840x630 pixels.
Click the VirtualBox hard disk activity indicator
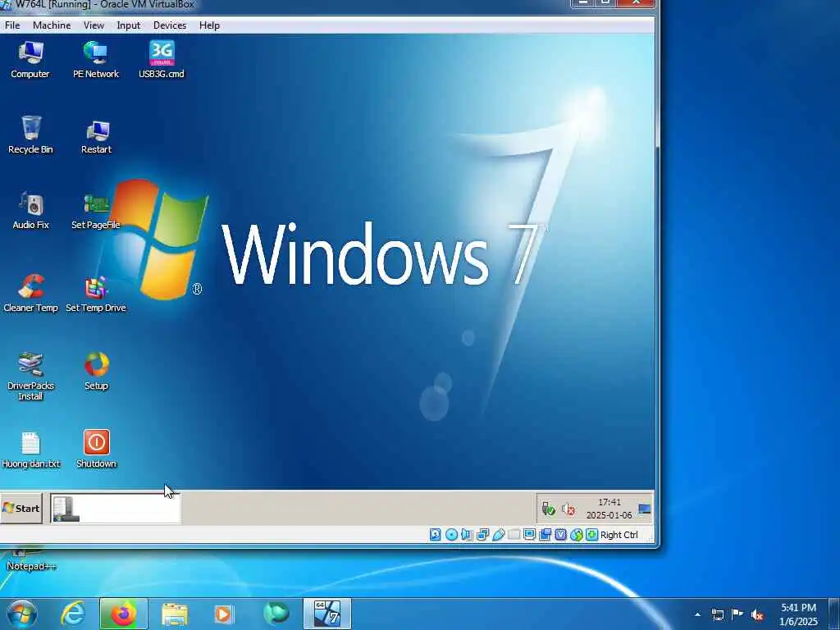tap(435, 535)
